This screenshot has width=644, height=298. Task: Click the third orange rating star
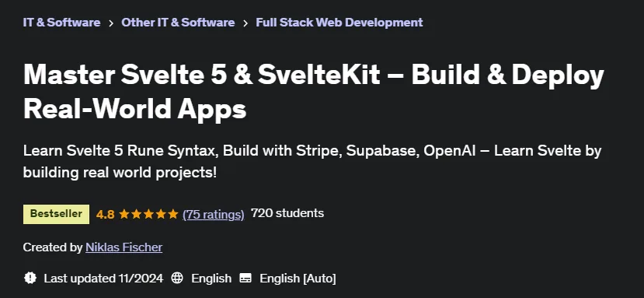(148, 214)
